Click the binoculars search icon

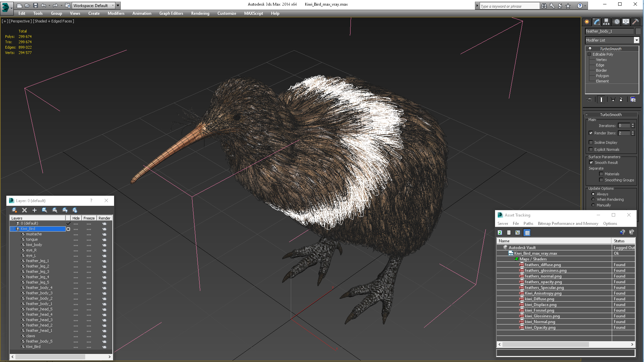544,6
